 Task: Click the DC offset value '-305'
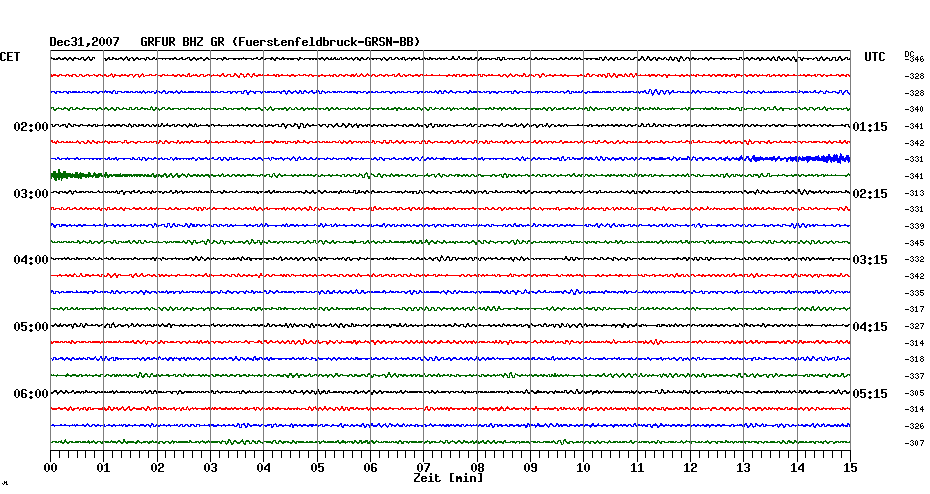pos(914,393)
